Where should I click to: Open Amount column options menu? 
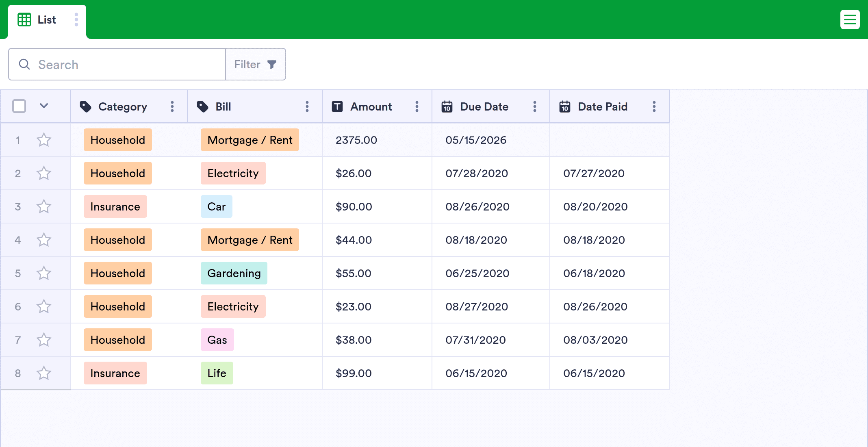tap(417, 106)
